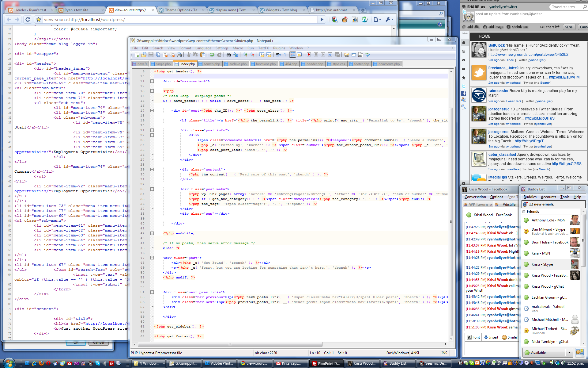Open the Home timeline icon in Seesmic sidebar
Image resolution: width=588 pixels, height=368 pixels.
pos(464,42)
